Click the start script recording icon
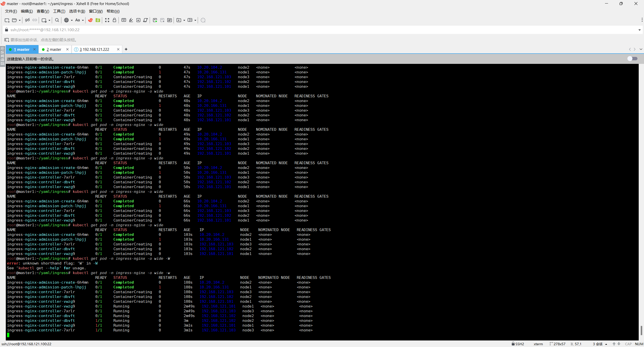644x347 pixels. click(x=155, y=20)
